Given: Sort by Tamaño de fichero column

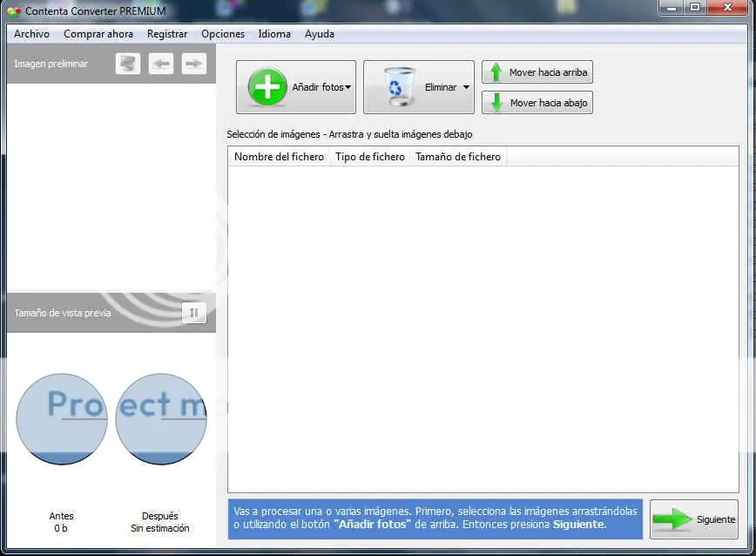Looking at the screenshot, I should click(x=458, y=157).
